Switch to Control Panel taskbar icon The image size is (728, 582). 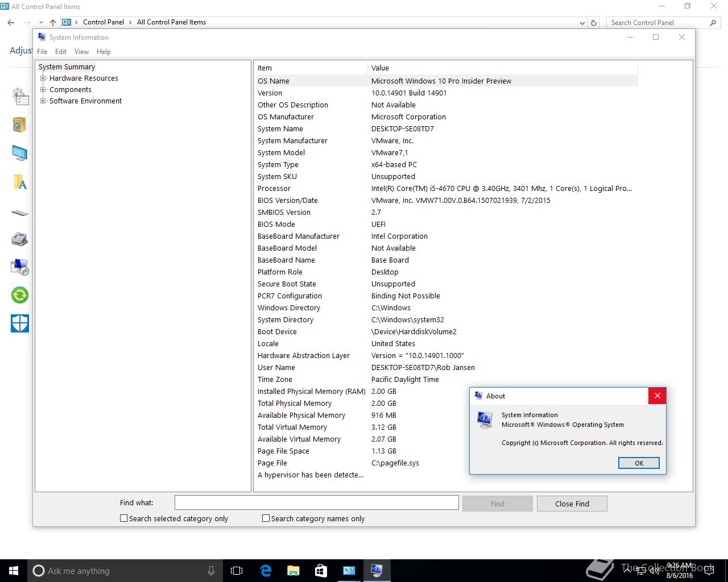349,571
